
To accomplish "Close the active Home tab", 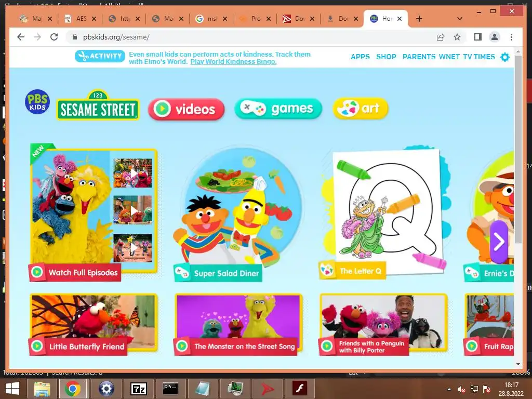I will coord(400,19).
